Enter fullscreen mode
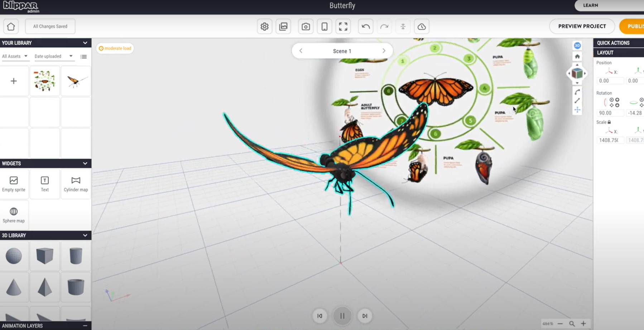This screenshot has height=330, width=644. pyautogui.click(x=343, y=26)
